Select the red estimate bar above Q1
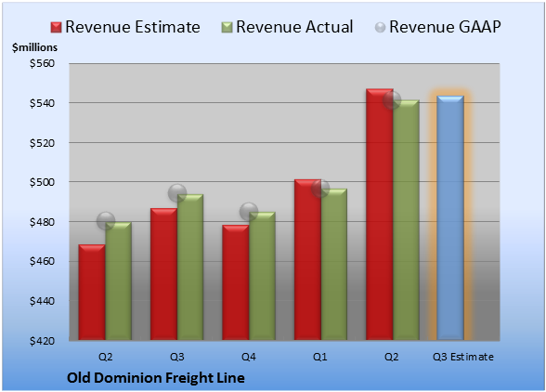 pyautogui.click(x=307, y=259)
